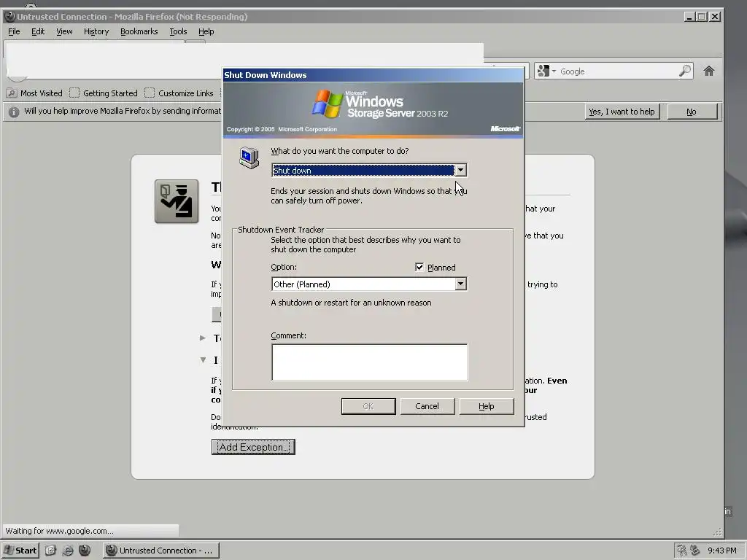Click the Start button

pyautogui.click(x=20, y=551)
